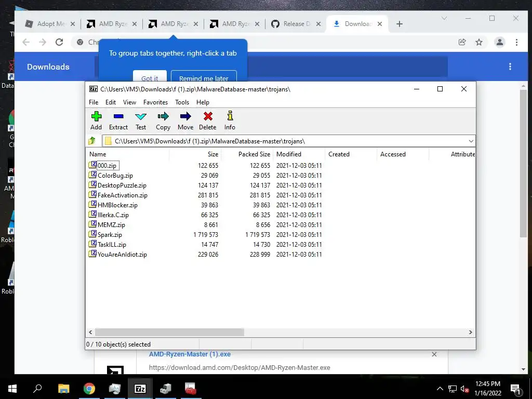
Task: Sort by the Size column header
Action: [195, 154]
